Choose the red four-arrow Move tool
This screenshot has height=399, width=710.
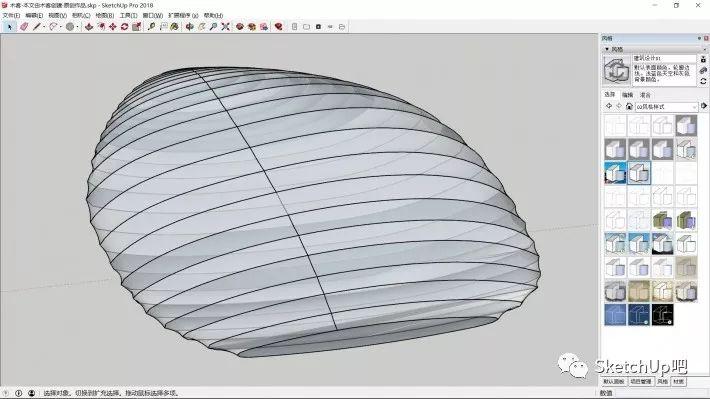(113, 27)
